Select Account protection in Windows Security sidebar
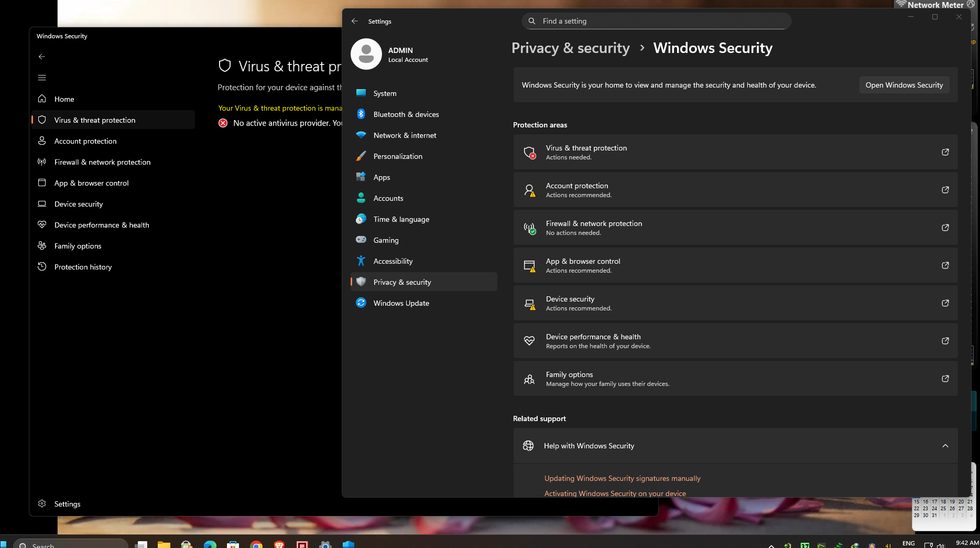 [113, 141]
